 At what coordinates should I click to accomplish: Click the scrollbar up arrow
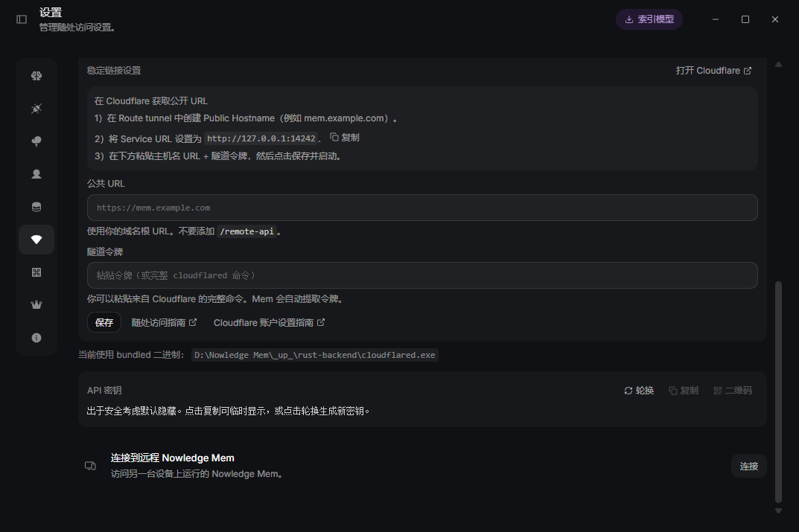coord(778,65)
